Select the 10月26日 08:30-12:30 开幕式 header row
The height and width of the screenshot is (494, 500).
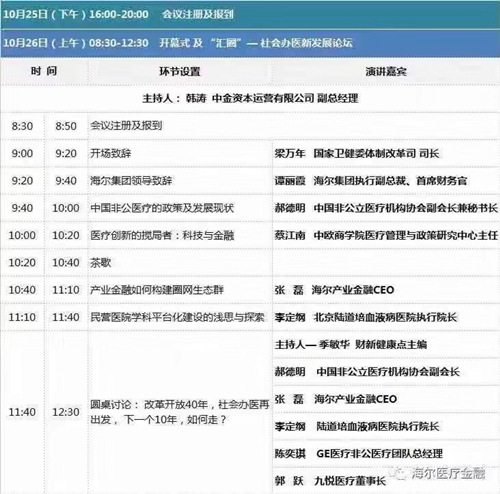[x=250, y=43]
